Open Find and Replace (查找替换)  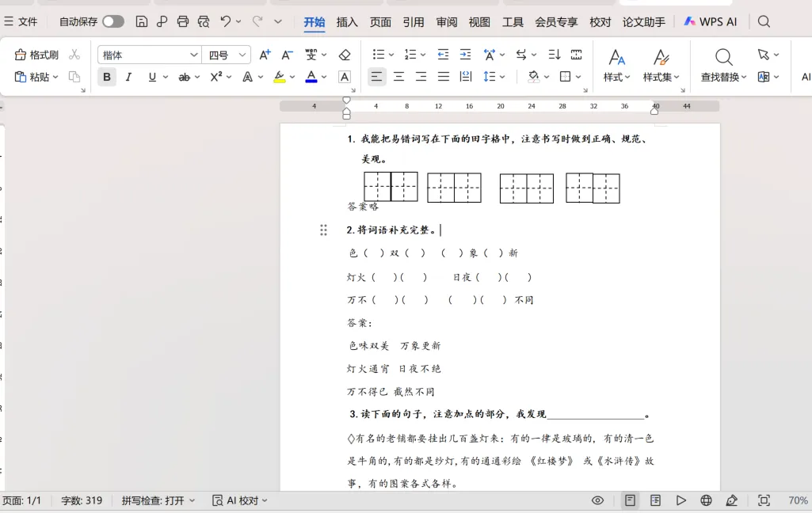click(x=723, y=65)
